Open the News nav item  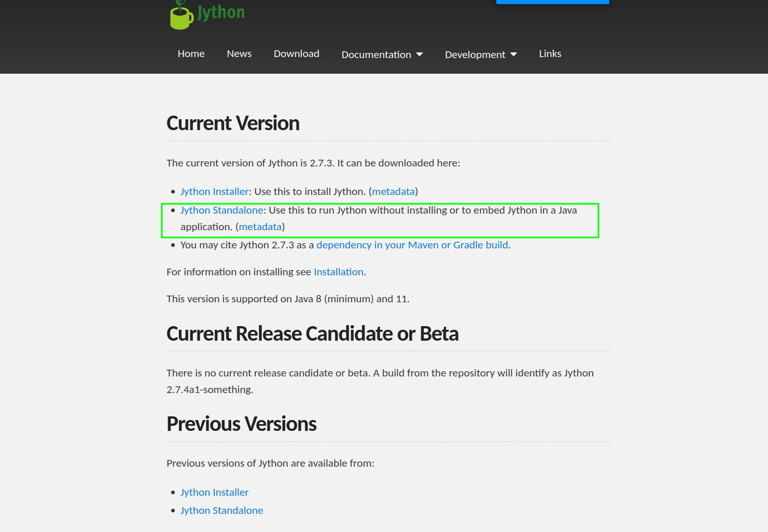point(239,54)
